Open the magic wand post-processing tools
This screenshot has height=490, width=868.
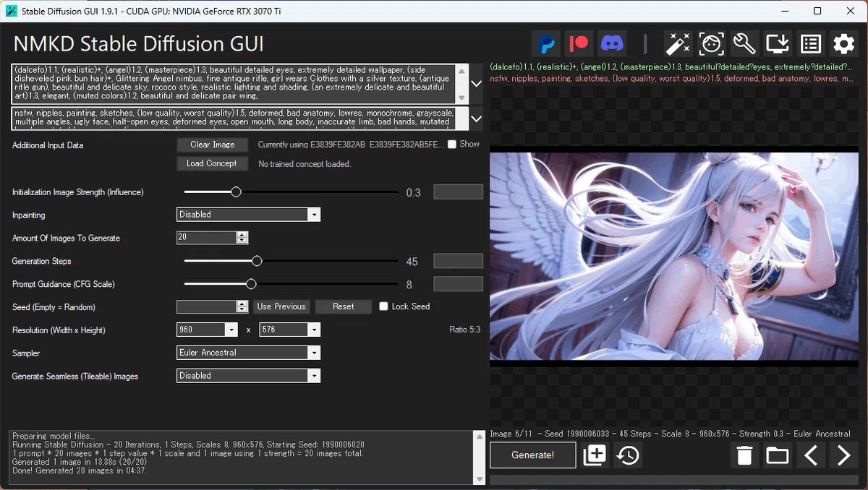point(678,44)
